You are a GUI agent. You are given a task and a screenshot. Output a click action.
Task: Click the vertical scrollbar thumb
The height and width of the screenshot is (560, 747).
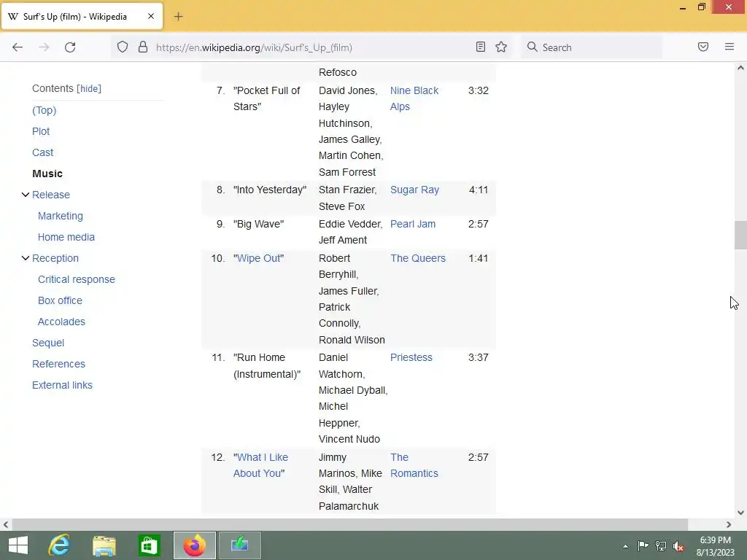(740, 236)
